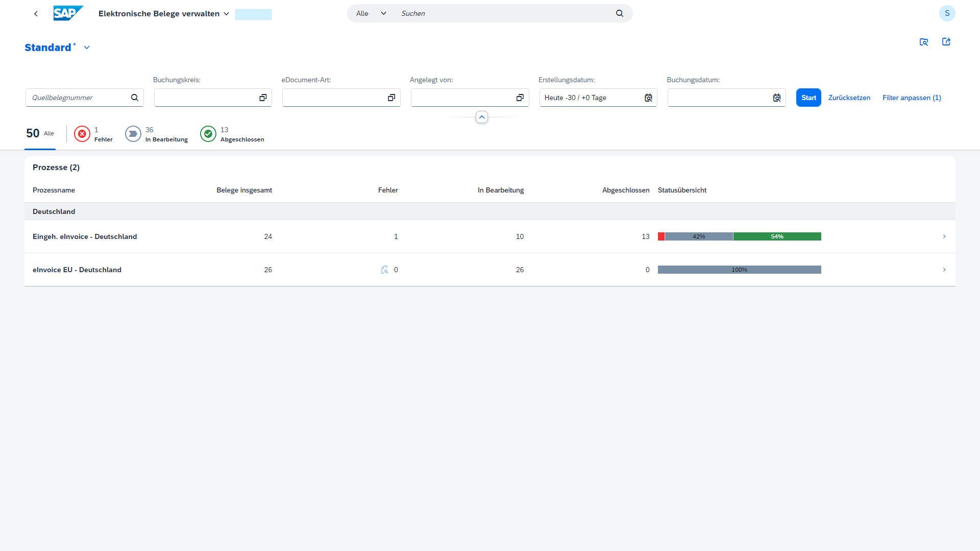Click the share/export icon at top right

[946, 42]
